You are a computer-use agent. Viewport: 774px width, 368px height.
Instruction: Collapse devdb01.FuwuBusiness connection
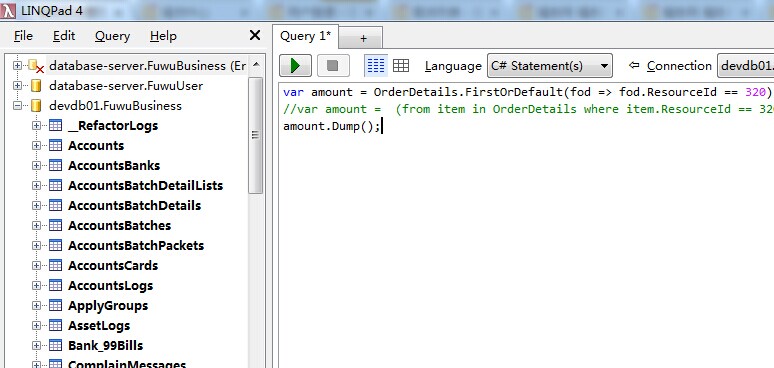17,106
